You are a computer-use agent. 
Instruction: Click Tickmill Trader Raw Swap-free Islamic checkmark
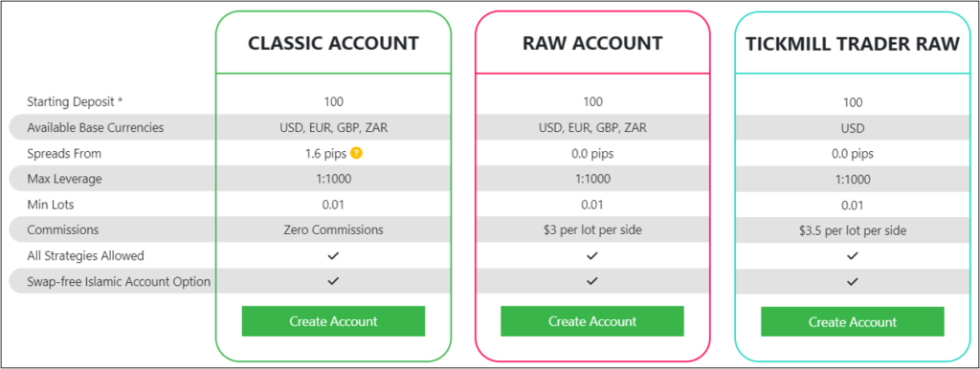[x=852, y=282]
